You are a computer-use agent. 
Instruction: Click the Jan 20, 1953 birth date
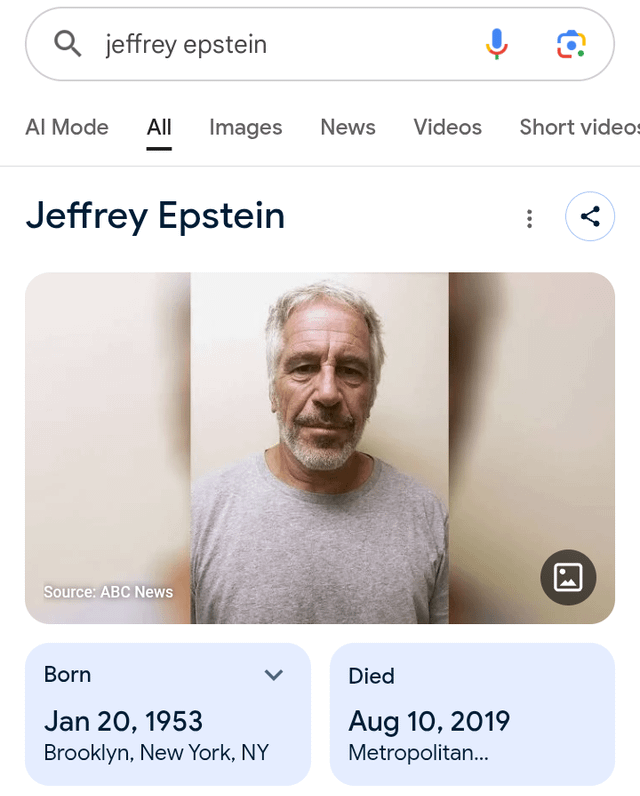point(123,721)
